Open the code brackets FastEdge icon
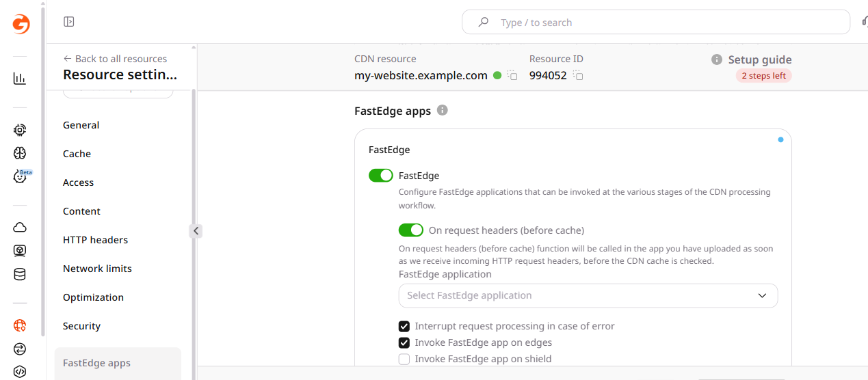The height and width of the screenshot is (380, 868). click(20, 372)
